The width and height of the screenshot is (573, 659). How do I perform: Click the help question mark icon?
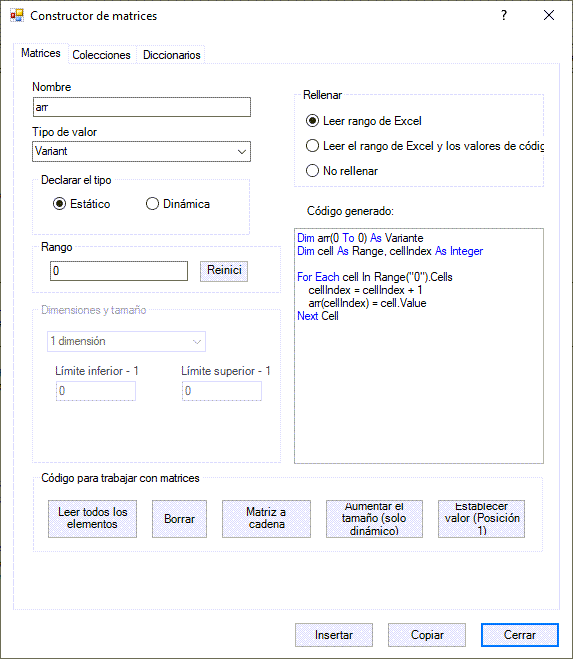504,16
